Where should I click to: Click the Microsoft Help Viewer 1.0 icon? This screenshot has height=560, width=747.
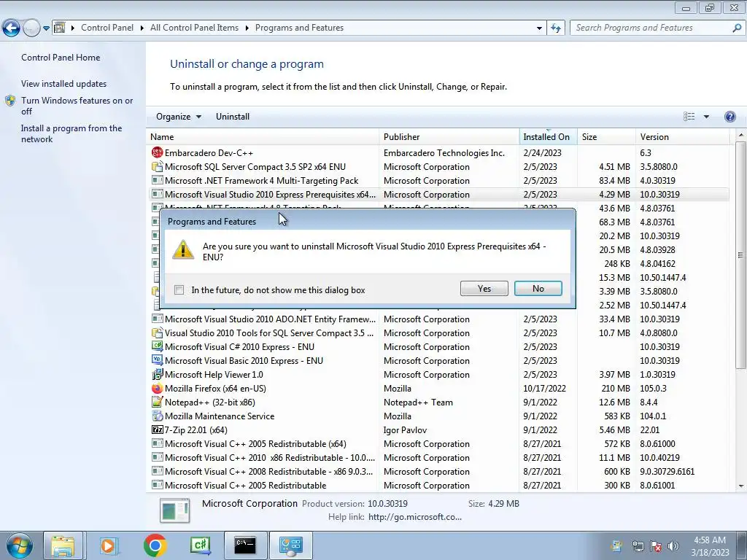[x=157, y=374]
